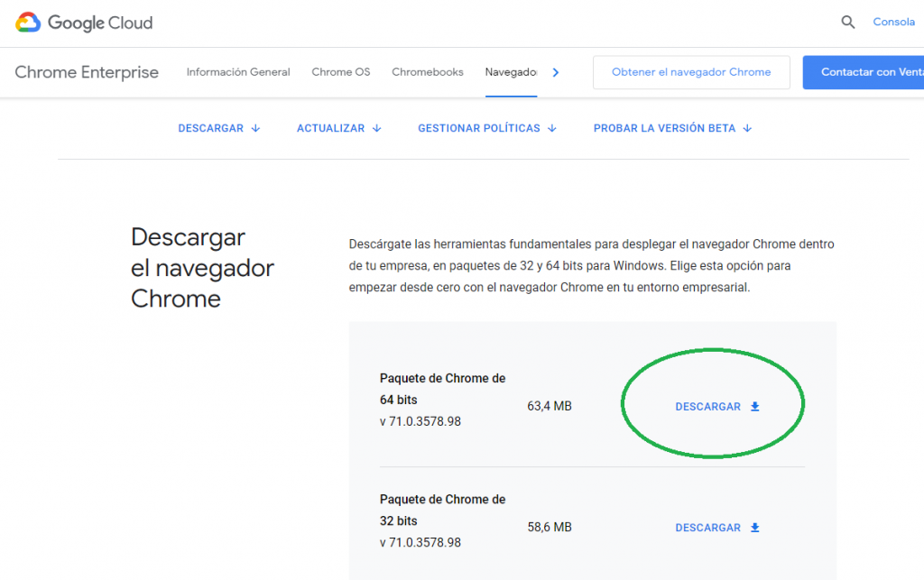
Task: Click heading 'Descargar el navegador Chrome'
Action: pos(203,268)
